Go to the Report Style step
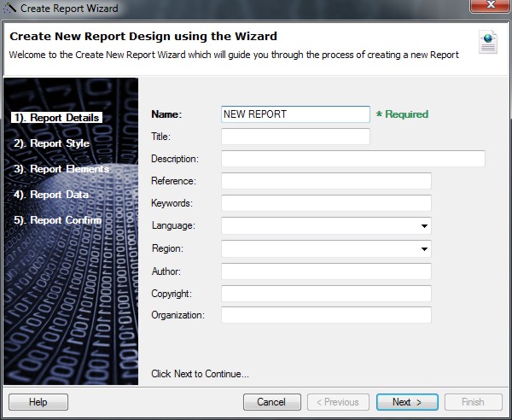Viewport: 512px width, 420px height. click(x=51, y=143)
